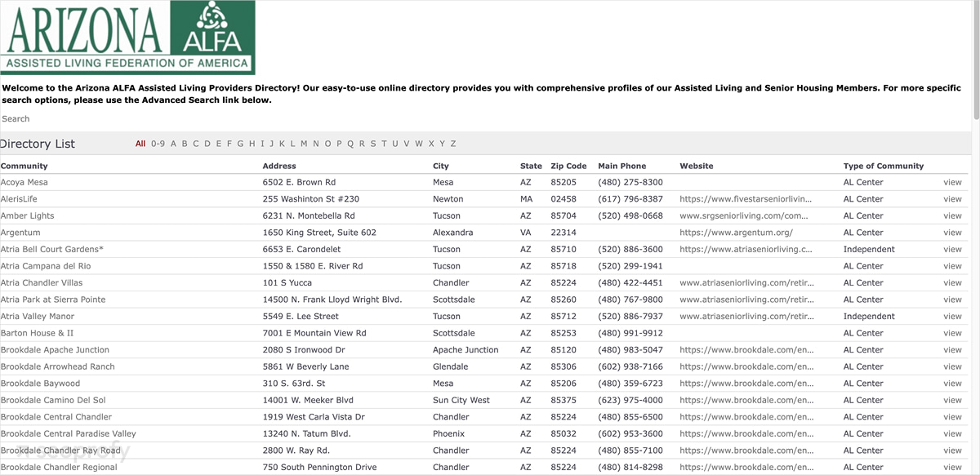Select Independent type for Atria Valley Manor
Viewport: 980px width, 475px height.
(869, 316)
